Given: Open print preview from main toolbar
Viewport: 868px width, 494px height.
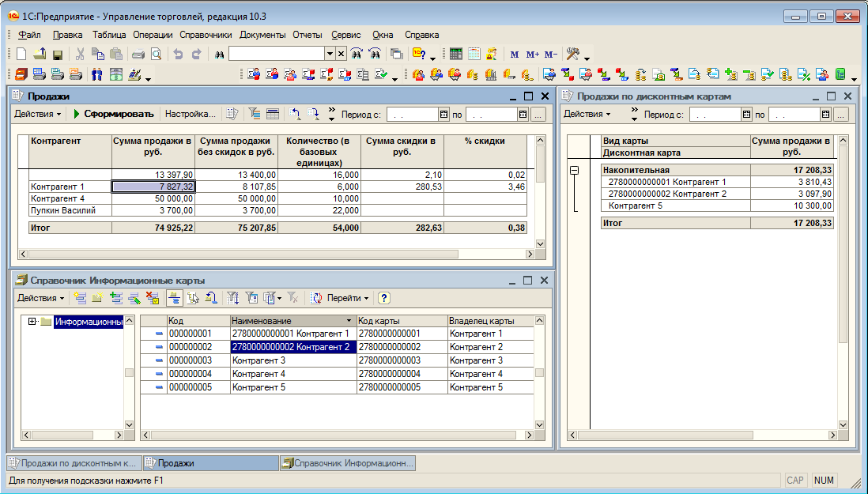Looking at the screenshot, I should tap(156, 55).
